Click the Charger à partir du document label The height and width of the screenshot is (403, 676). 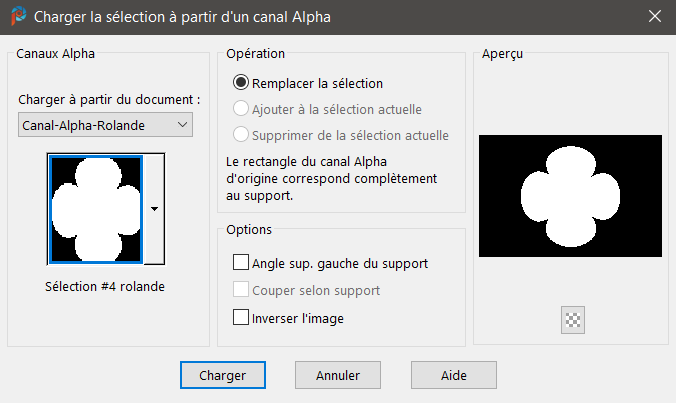(109, 100)
